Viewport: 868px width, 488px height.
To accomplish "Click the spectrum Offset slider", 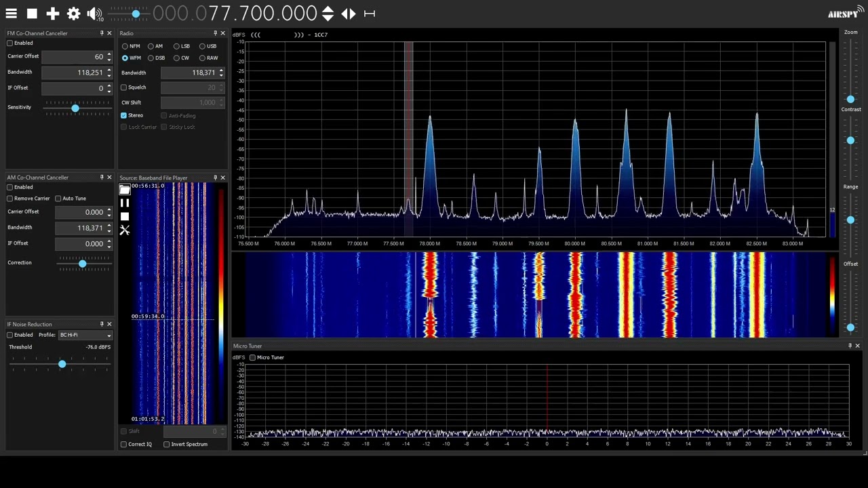I will click(x=850, y=302).
